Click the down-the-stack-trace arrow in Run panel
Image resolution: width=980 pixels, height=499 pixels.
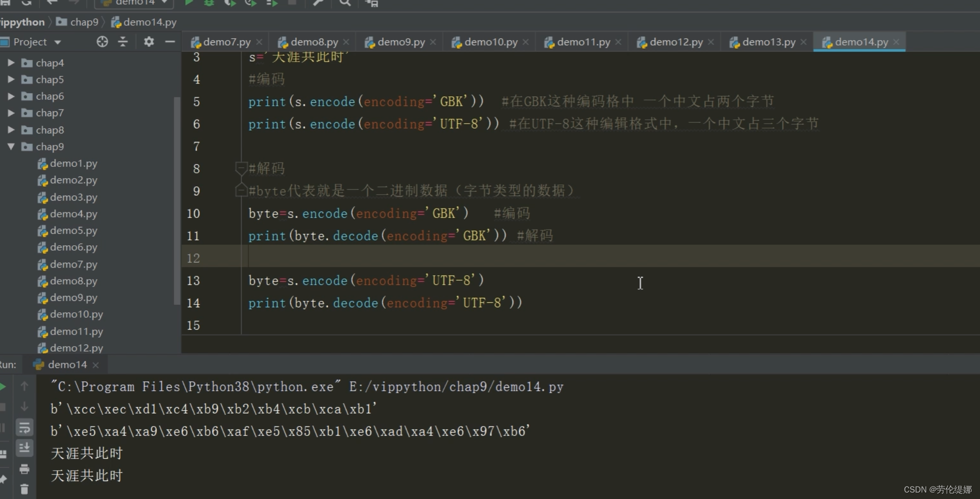tap(24, 407)
